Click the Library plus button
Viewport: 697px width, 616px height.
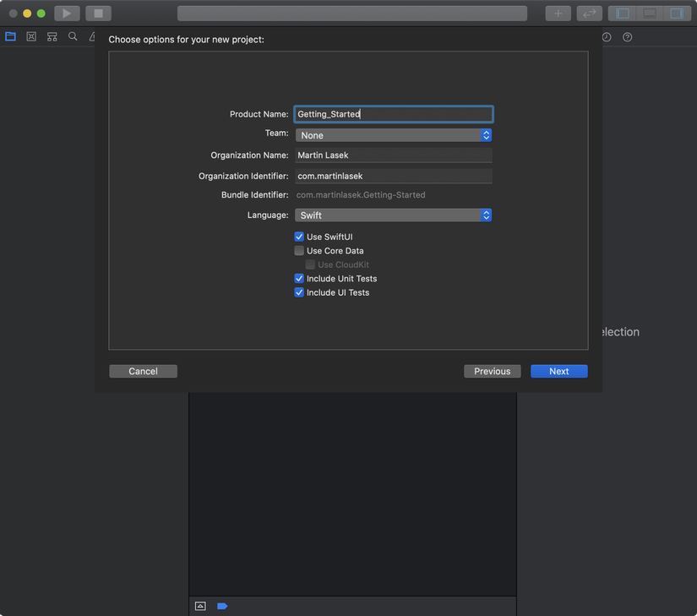558,14
